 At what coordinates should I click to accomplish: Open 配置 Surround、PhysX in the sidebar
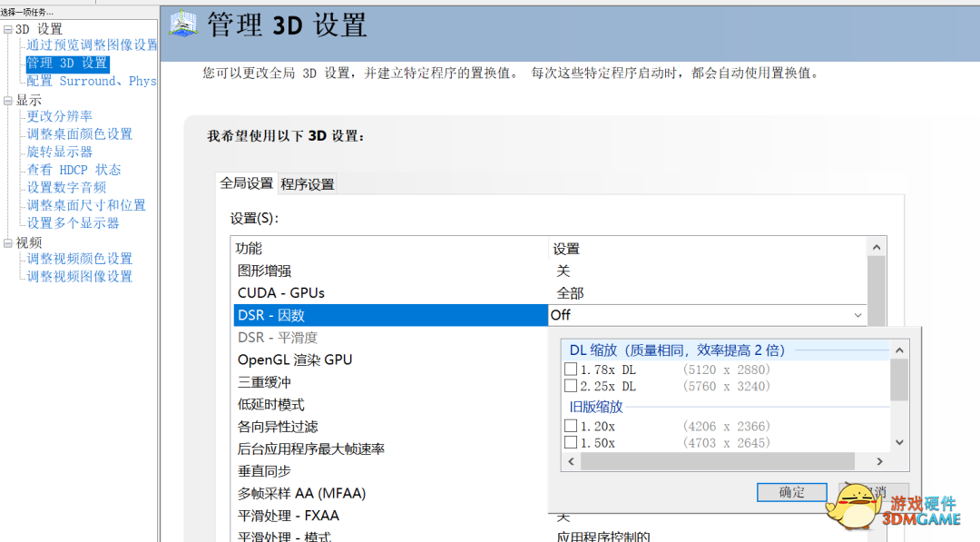[x=92, y=82]
